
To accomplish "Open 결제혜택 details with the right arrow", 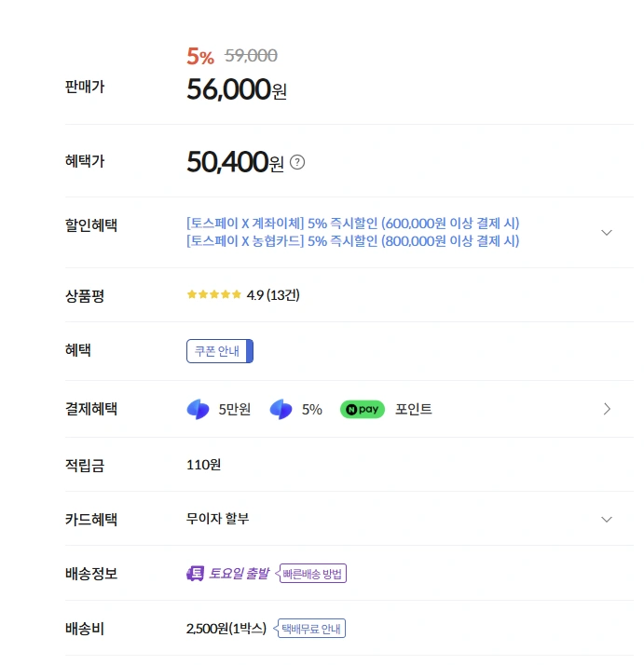I will pos(607,409).
